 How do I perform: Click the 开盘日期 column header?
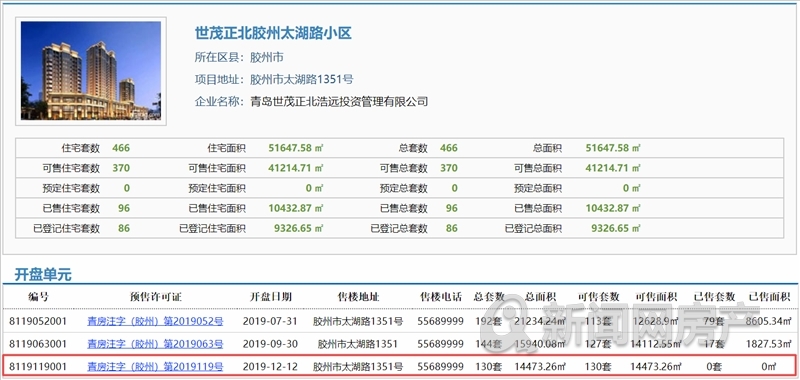pyautogui.click(x=270, y=297)
